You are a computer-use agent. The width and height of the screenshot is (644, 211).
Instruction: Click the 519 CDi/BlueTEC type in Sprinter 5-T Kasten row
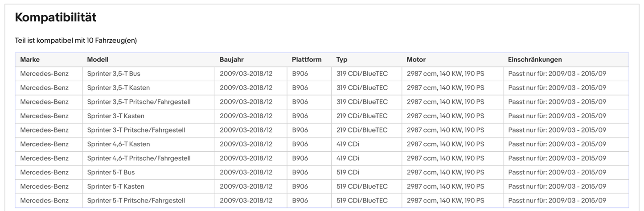(x=362, y=186)
